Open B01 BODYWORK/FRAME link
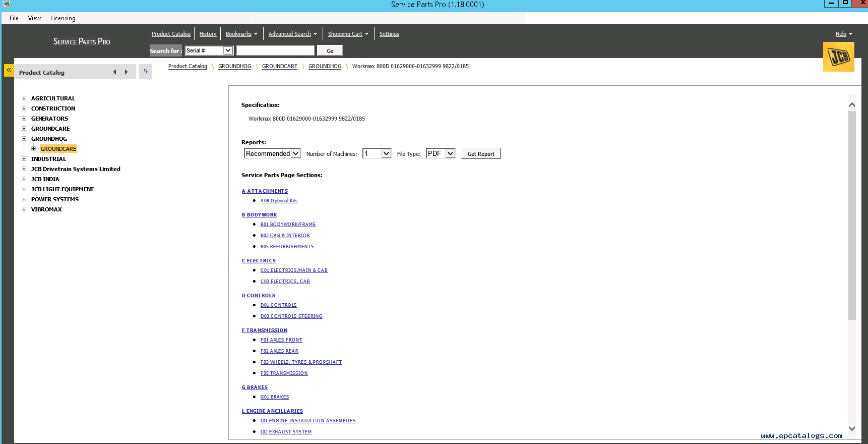Image resolution: width=868 pixels, height=444 pixels. pos(288,225)
